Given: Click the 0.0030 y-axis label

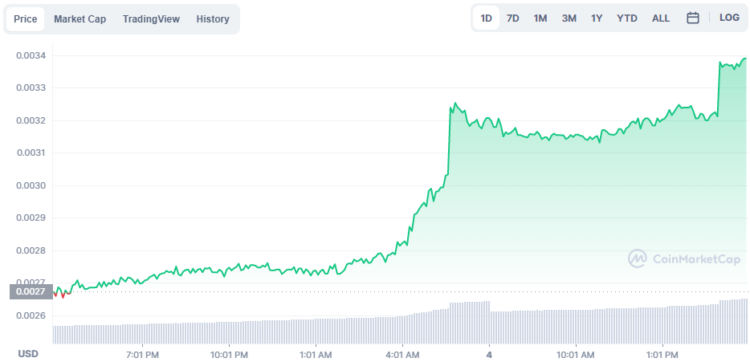Looking at the screenshot, I should point(31,186).
